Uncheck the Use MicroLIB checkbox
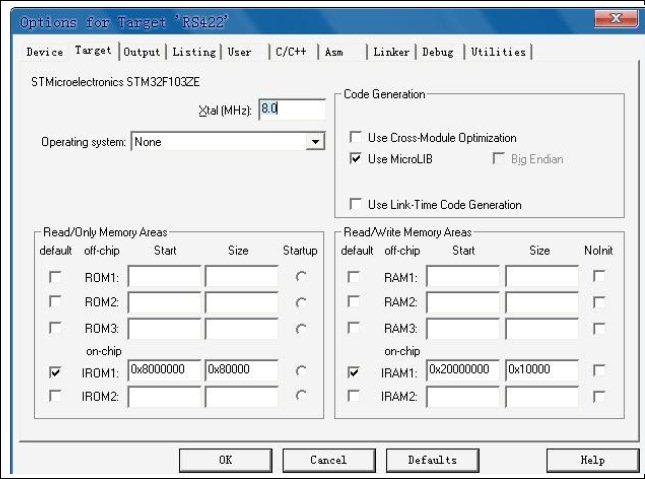This screenshot has width=645, height=479. point(355,158)
